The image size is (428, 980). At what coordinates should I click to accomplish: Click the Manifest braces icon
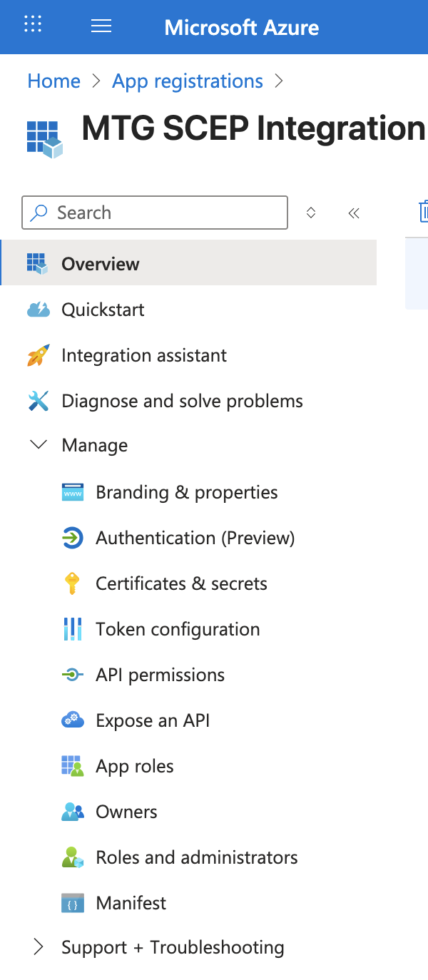click(72, 903)
